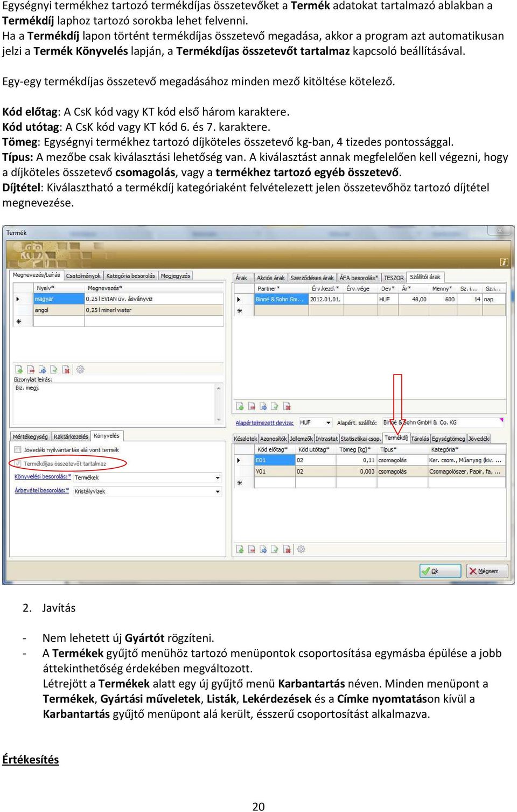Open gear settings icon in Termékdíj grid toolbar
This screenshot has height=812, width=517.
click(x=301, y=549)
